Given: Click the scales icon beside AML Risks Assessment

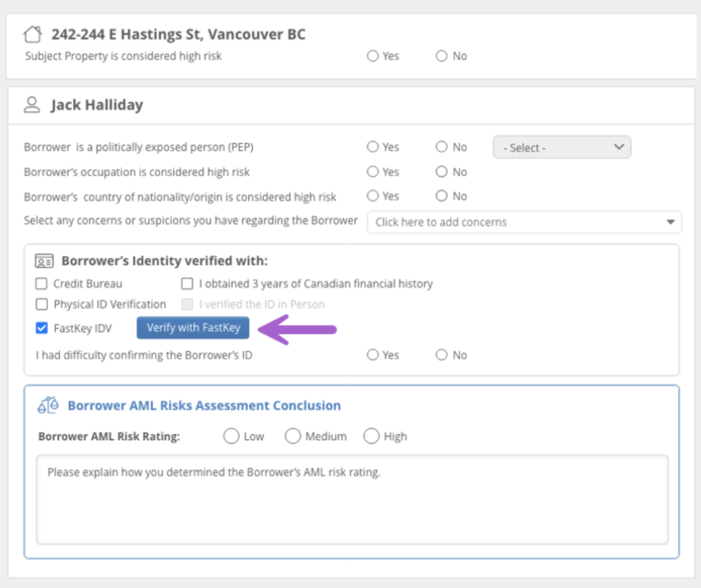Looking at the screenshot, I should [48, 405].
